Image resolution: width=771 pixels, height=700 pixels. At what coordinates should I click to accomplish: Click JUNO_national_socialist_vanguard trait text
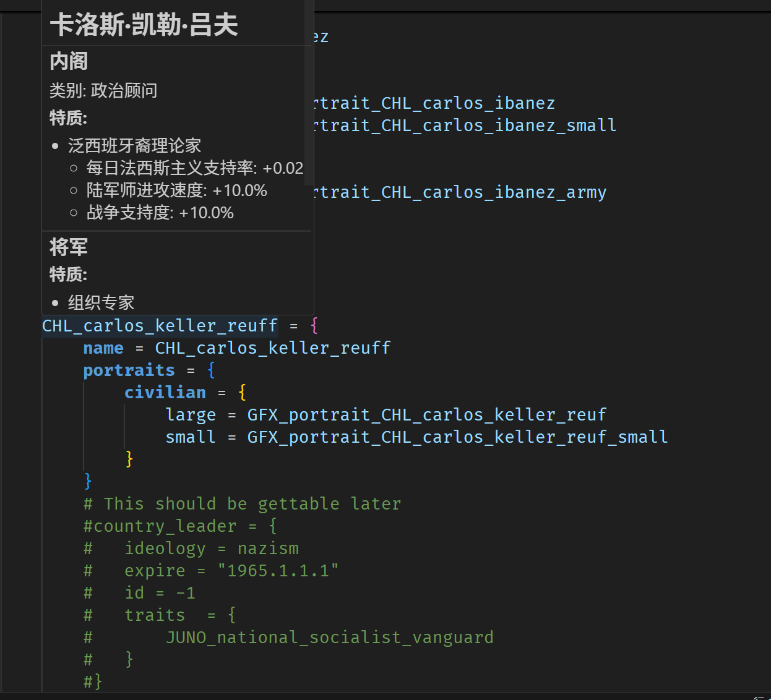(329, 638)
